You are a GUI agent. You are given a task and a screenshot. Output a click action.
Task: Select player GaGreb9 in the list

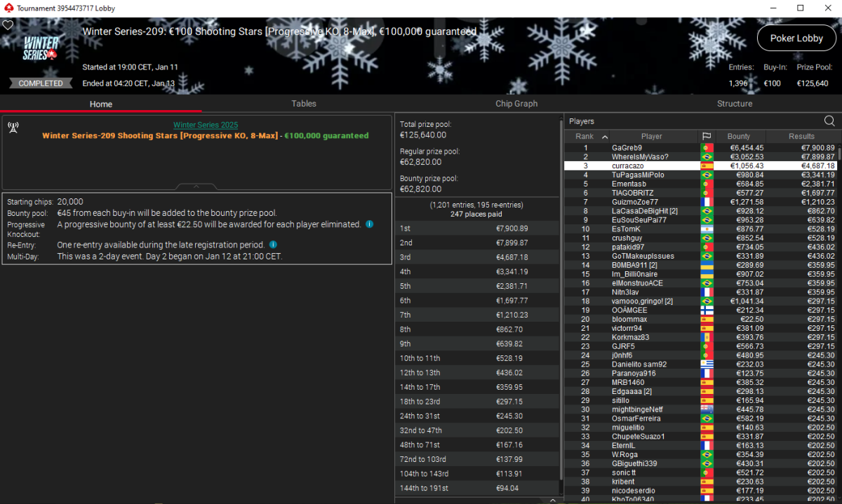pos(627,148)
